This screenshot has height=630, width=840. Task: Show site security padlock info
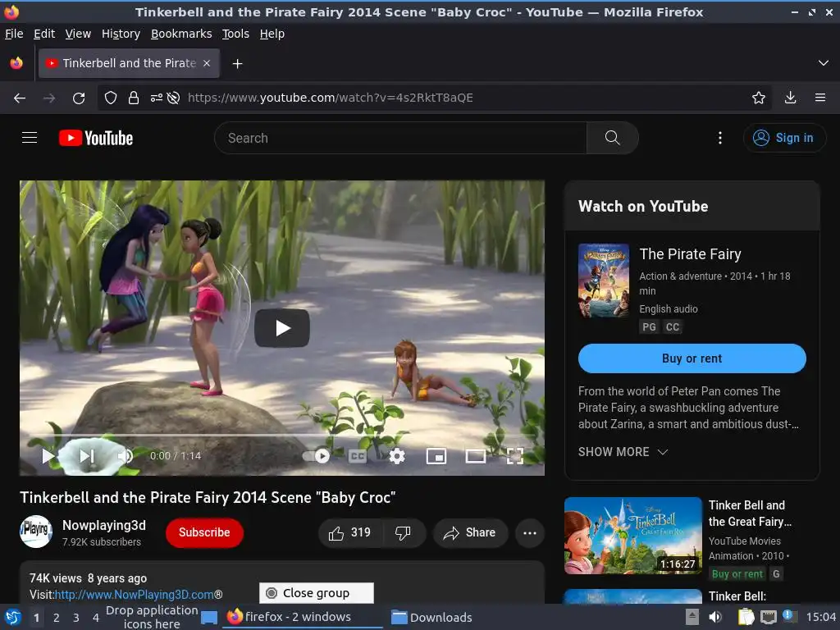[x=134, y=98]
